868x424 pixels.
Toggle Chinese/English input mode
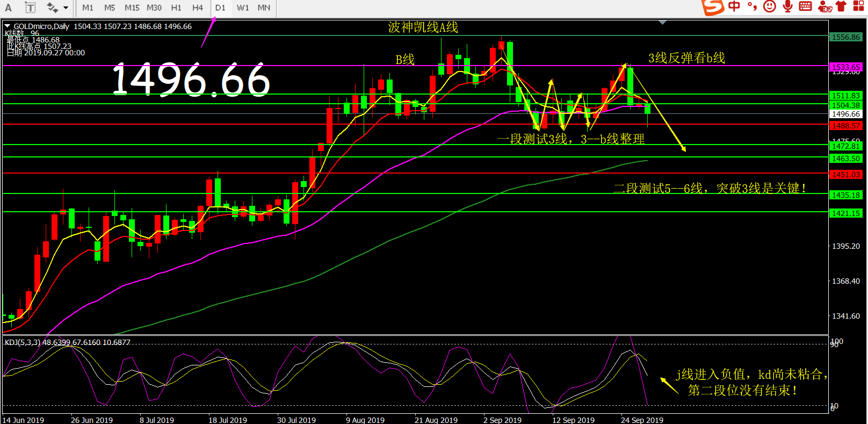point(734,6)
